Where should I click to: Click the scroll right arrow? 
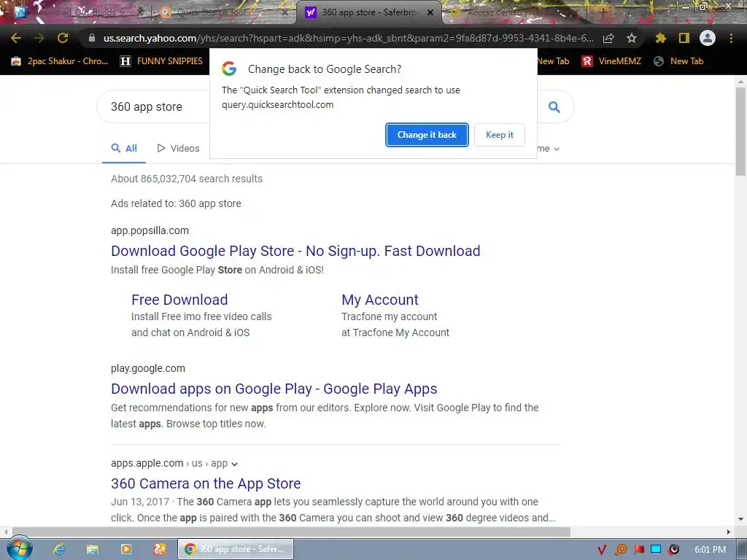729,532
